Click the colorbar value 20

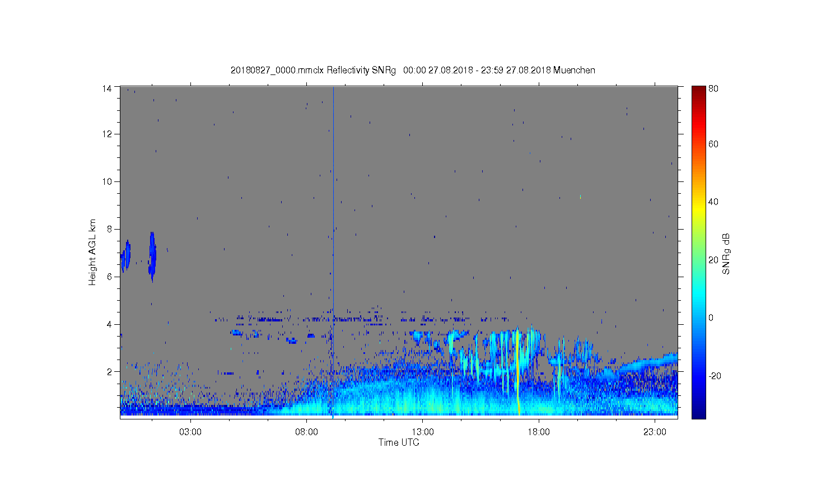point(713,260)
